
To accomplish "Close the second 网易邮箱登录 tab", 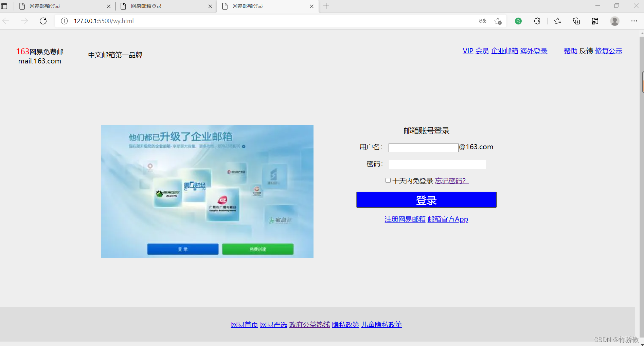I will (210, 6).
